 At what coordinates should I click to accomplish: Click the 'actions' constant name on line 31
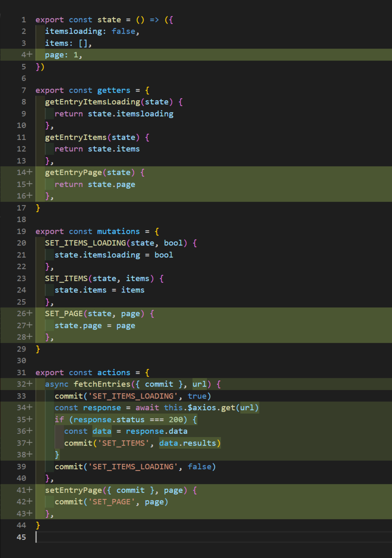pyautogui.click(x=114, y=373)
